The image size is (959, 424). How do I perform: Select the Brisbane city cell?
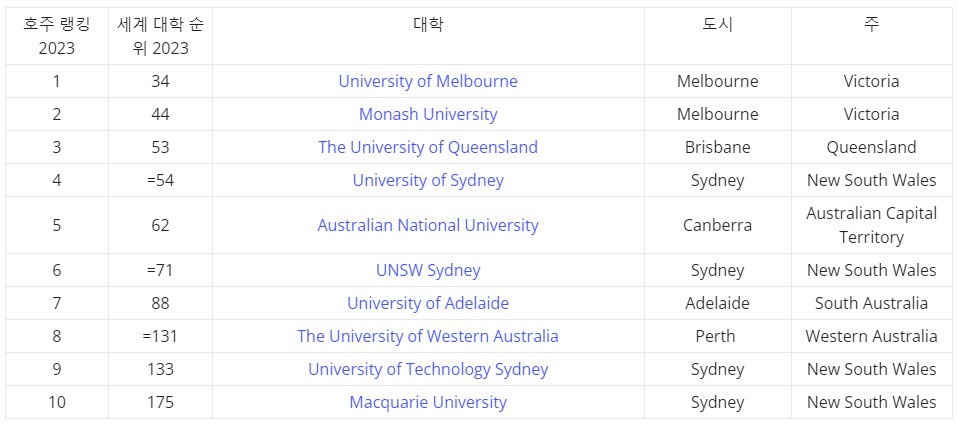pyautogui.click(x=717, y=147)
